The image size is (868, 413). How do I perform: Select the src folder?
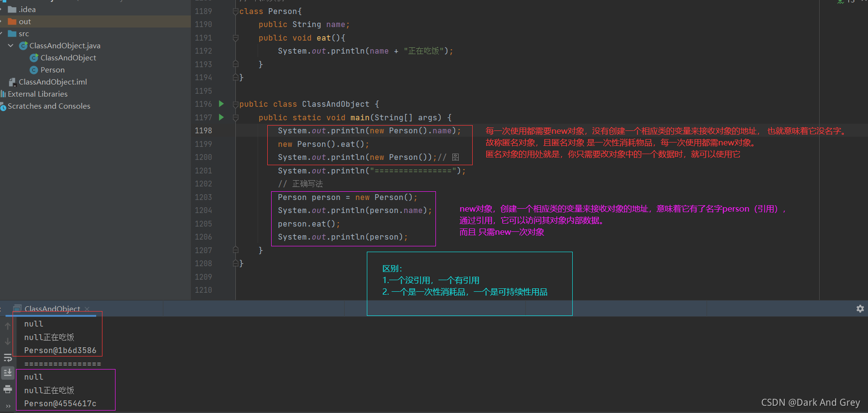[24, 33]
